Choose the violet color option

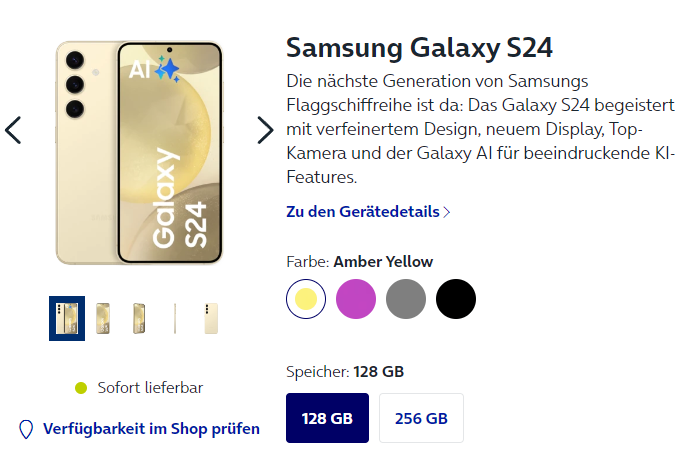click(356, 299)
